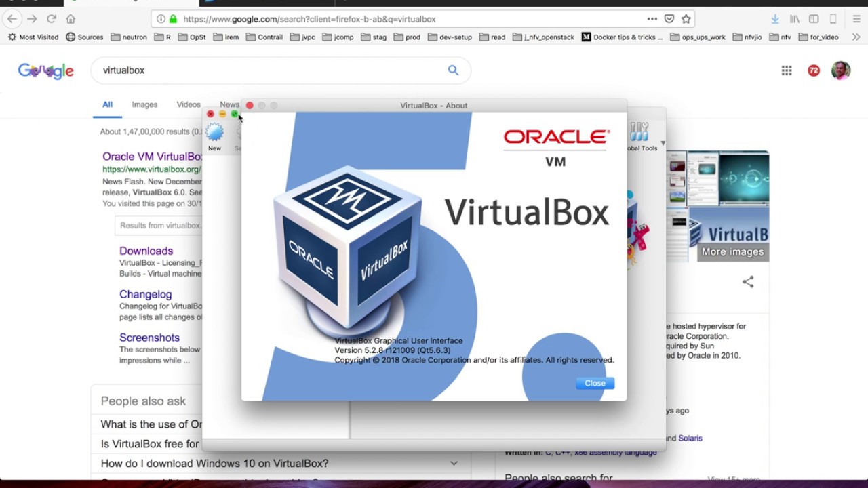Open the nfvjio bookmarks folder
This screenshot has width=868, height=488.
click(748, 37)
